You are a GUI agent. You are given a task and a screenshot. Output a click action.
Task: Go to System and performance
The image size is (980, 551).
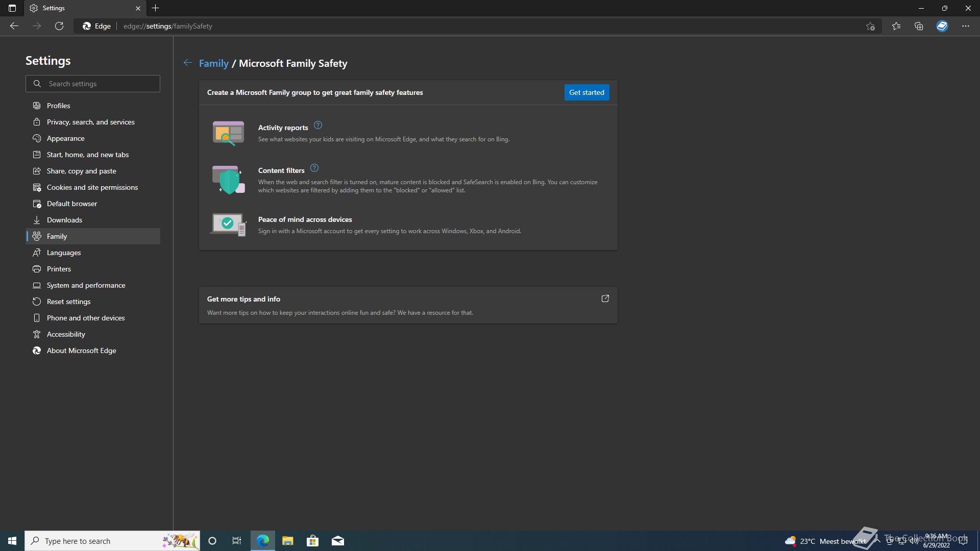(93, 285)
